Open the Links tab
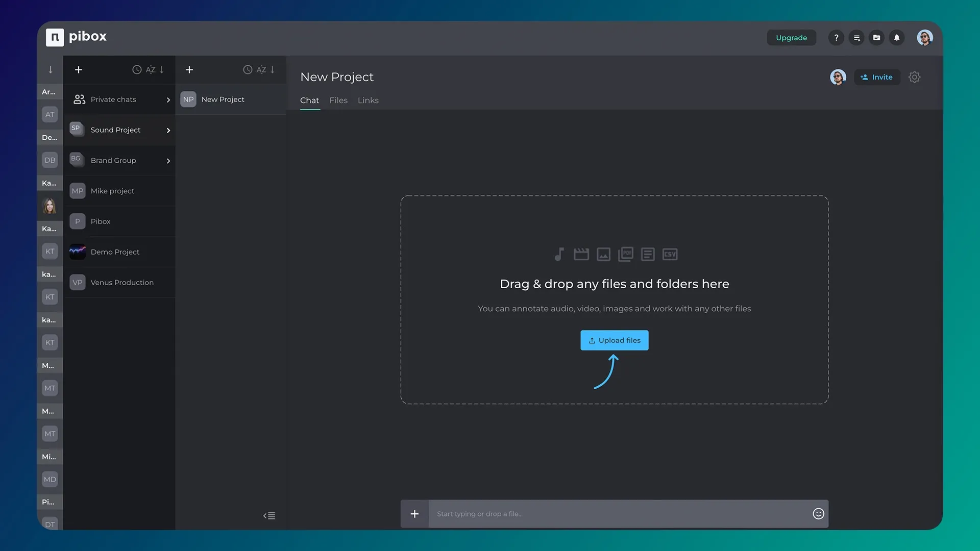The height and width of the screenshot is (551, 980). (368, 100)
